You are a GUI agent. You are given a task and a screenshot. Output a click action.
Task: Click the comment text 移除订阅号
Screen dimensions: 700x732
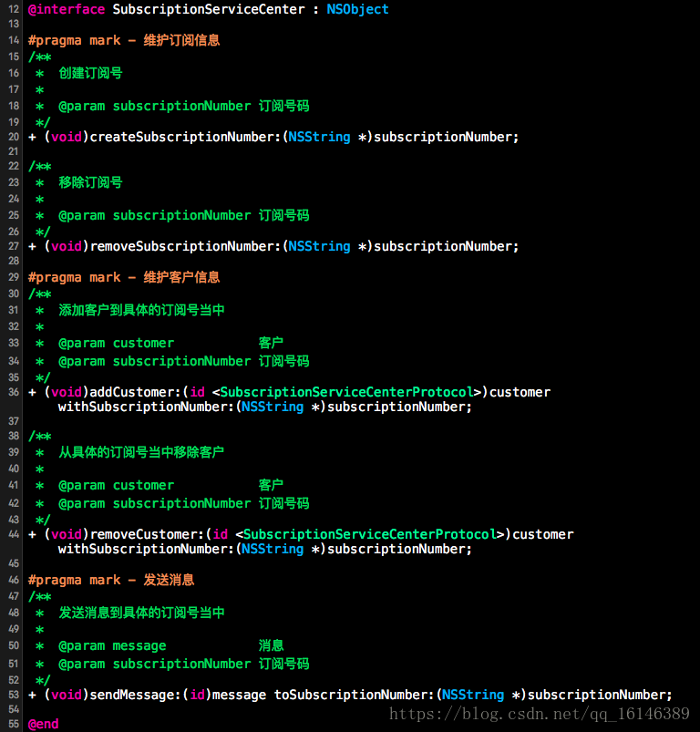click(x=90, y=182)
